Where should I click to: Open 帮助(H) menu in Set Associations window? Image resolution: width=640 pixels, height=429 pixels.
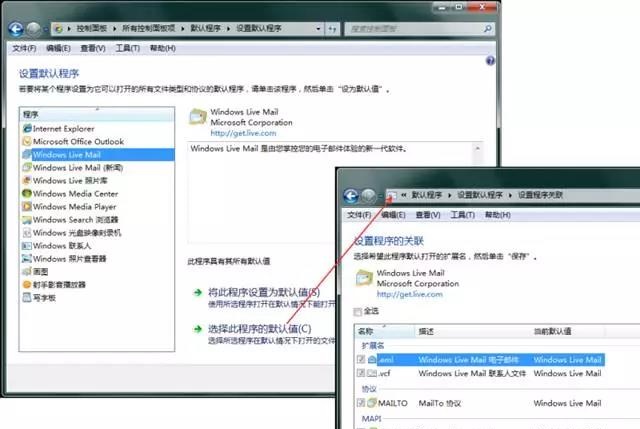498,215
